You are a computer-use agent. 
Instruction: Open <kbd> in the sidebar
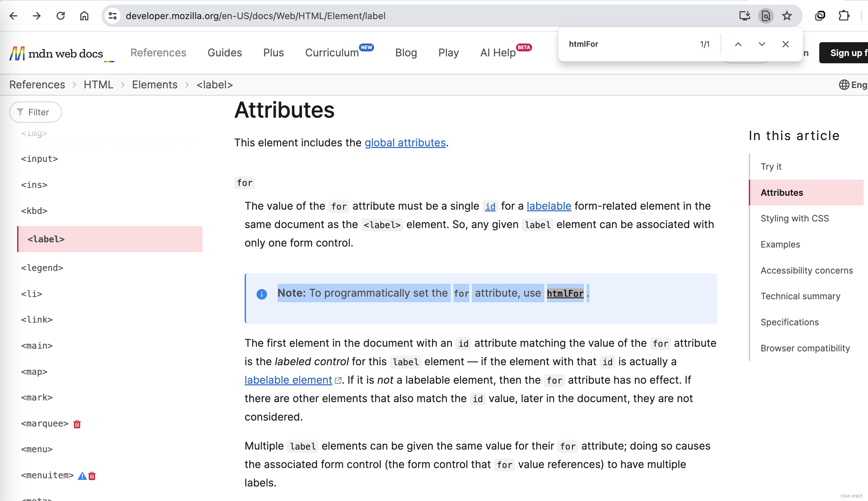[34, 211]
